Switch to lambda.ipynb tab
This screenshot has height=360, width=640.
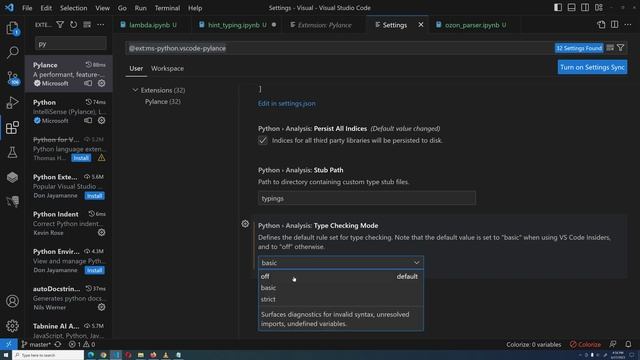click(151, 25)
